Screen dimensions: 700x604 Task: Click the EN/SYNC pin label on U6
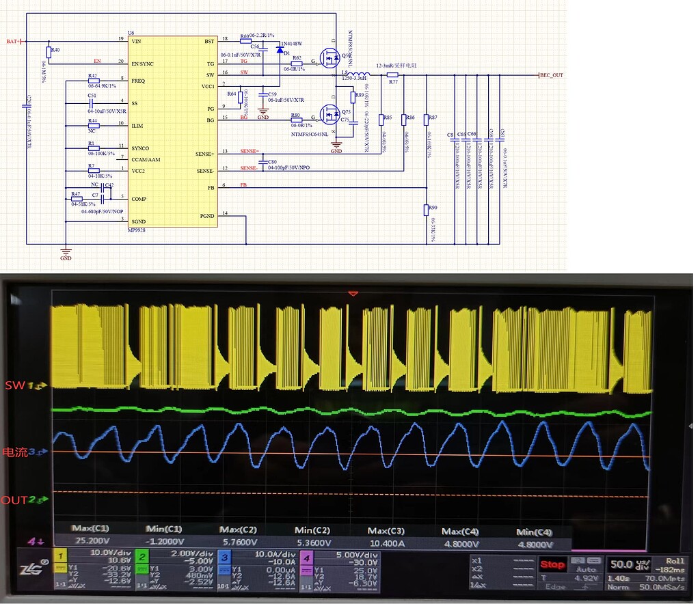tap(142, 64)
